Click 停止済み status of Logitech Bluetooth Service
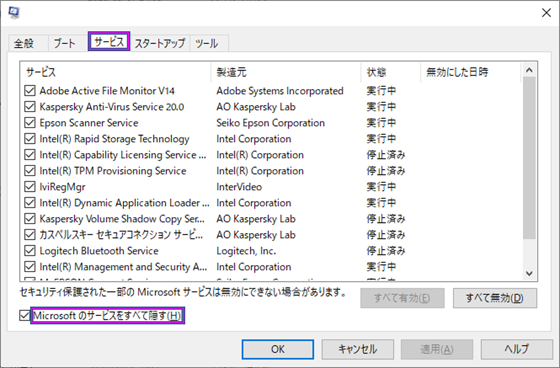The width and height of the screenshot is (560, 368). click(386, 251)
